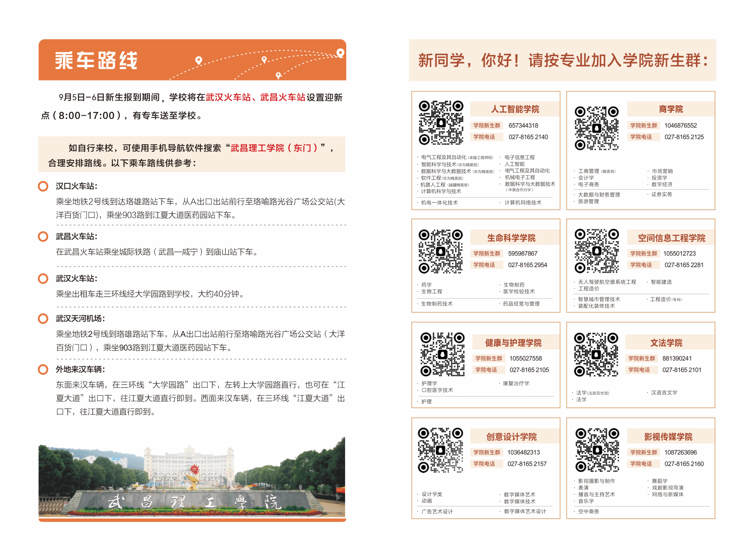Click the 外地来汉车辆: route heading
Screen dimensions: 756x556
[80, 369]
